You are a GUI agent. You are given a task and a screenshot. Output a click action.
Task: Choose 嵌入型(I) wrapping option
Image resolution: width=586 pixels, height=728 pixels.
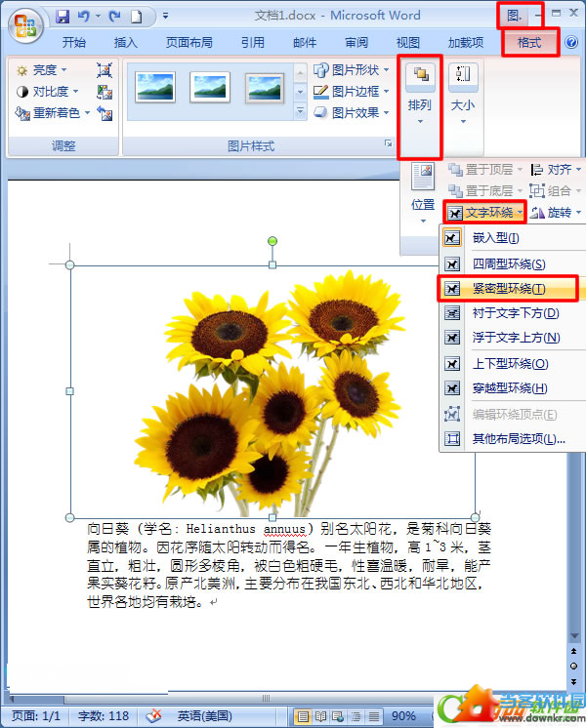coord(512,238)
